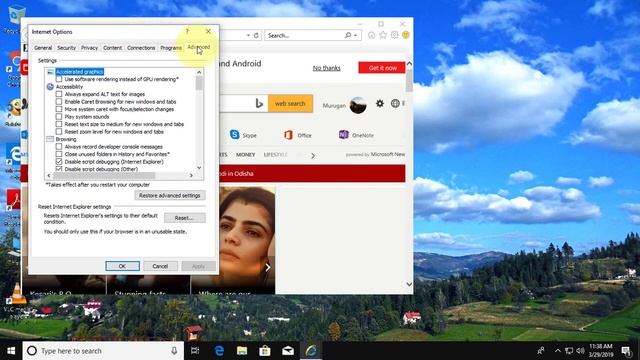640x360 pixels.
Task: Click Cancel in Internet Options
Action: (160, 266)
